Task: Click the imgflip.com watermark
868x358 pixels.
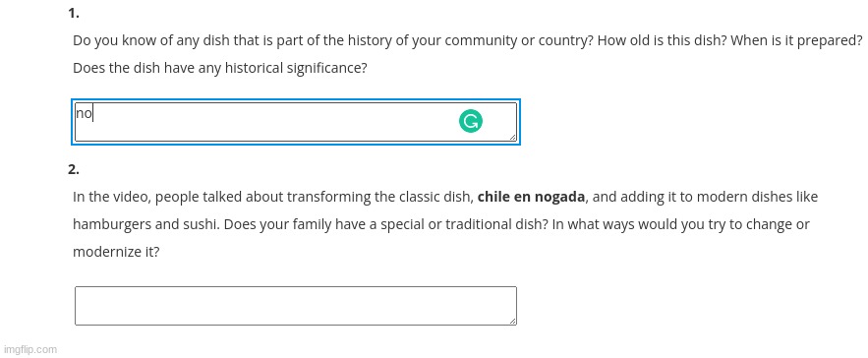Action: coord(29,349)
